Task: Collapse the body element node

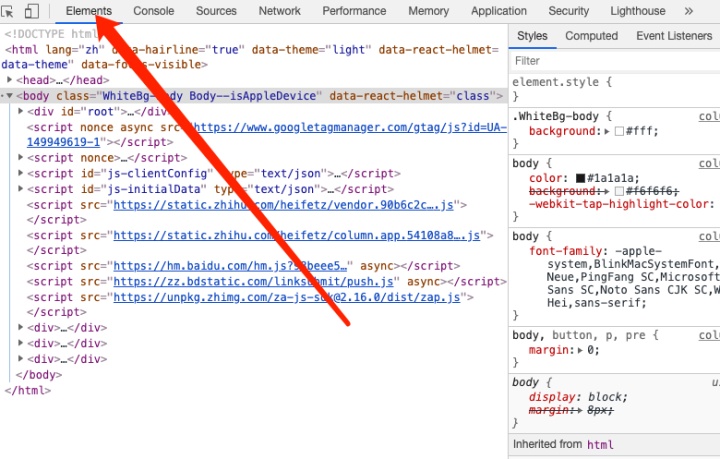Action: [9, 96]
